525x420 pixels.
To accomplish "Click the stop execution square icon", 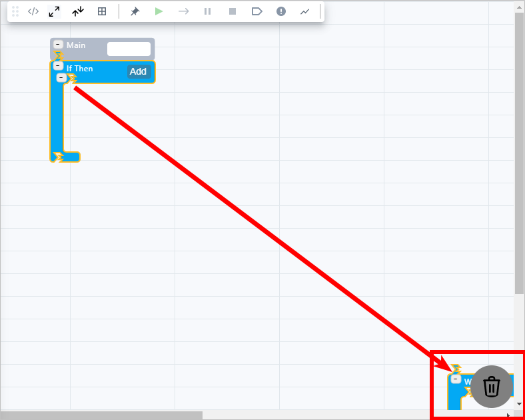I will point(233,11).
